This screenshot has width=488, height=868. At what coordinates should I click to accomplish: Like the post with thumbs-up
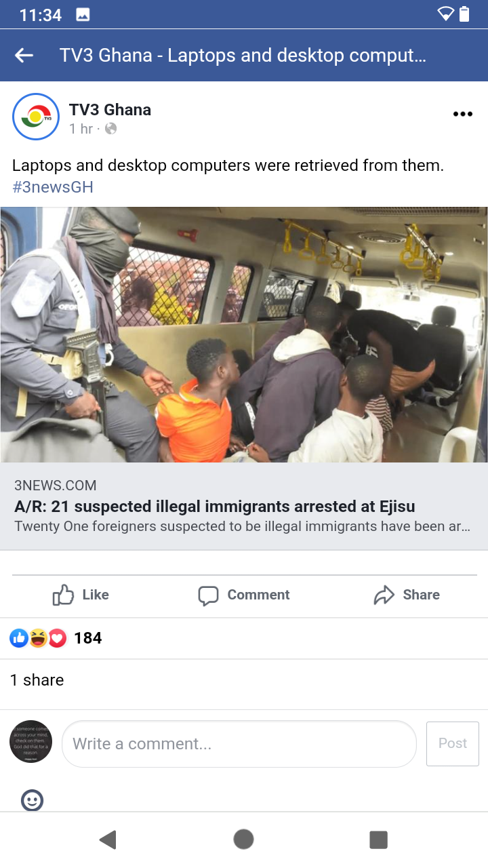click(81, 595)
